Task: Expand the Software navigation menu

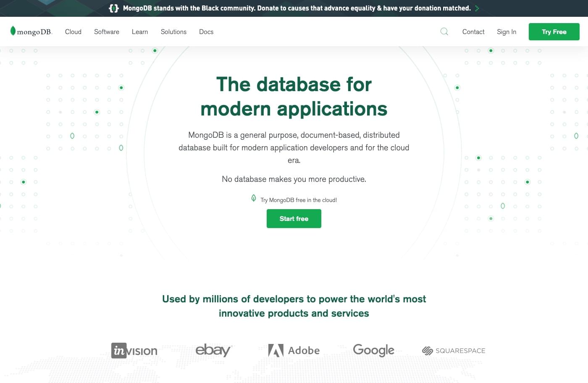Action: click(x=107, y=32)
